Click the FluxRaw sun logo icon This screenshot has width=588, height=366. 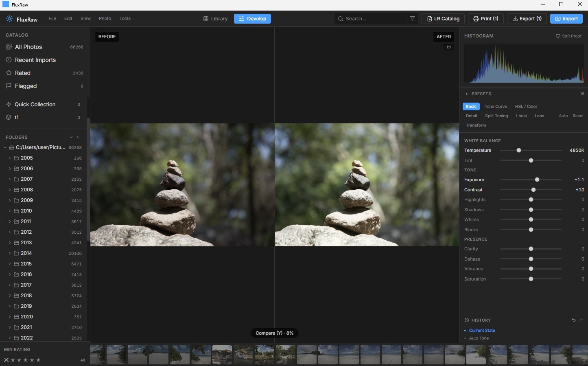click(x=9, y=18)
